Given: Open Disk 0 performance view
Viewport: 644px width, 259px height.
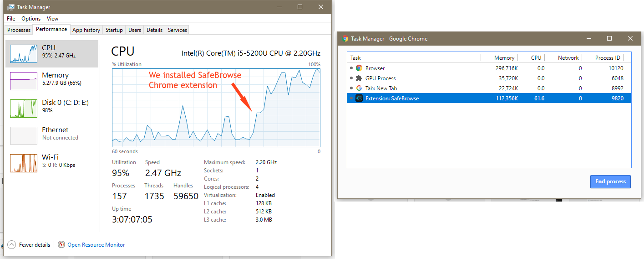Looking at the screenshot, I should pos(24,109).
